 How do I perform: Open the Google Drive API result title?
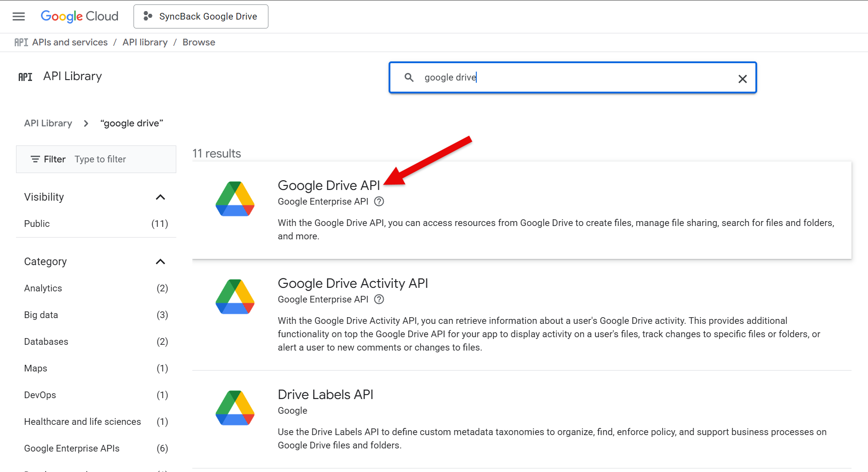(329, 186)
